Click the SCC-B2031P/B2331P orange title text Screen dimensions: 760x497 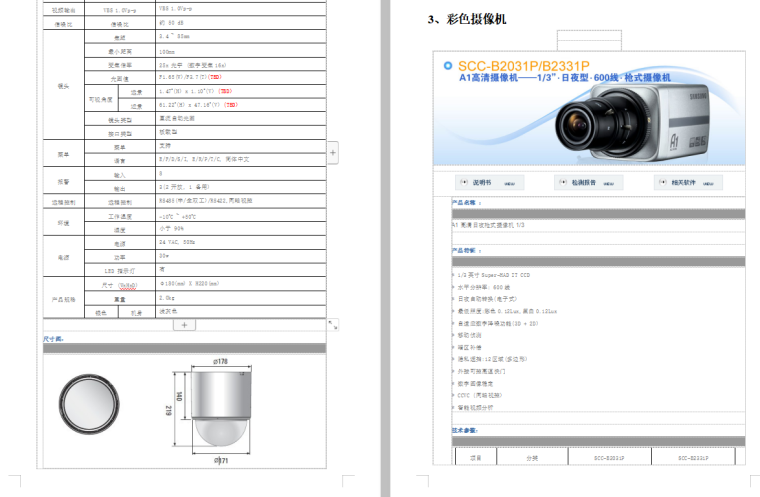point(517,65)
